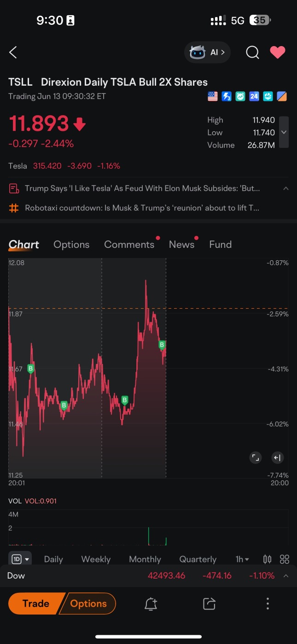This screenshot has width=297, height=644.
Task: Open the 1D timeframe dropdown
Action: pos(20,559)
